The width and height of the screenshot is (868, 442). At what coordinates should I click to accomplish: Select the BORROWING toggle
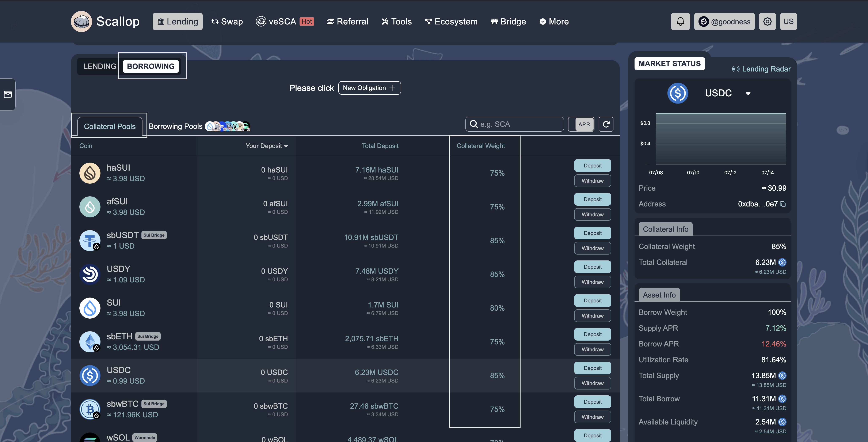tap(151, 66)
